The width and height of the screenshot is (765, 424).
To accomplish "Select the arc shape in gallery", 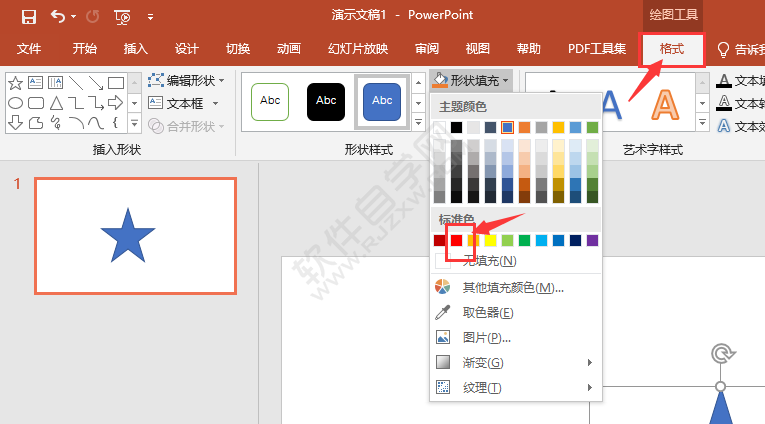I will 76,122.
